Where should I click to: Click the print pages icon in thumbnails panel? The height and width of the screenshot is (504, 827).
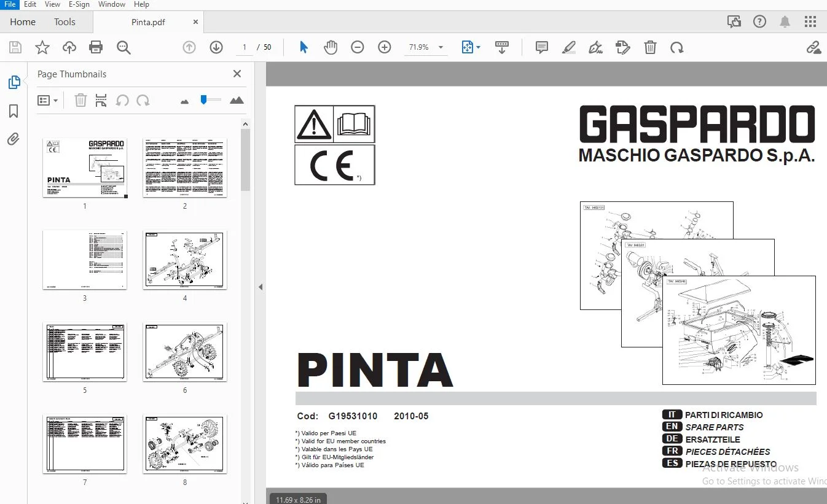[x=101, y=100]
